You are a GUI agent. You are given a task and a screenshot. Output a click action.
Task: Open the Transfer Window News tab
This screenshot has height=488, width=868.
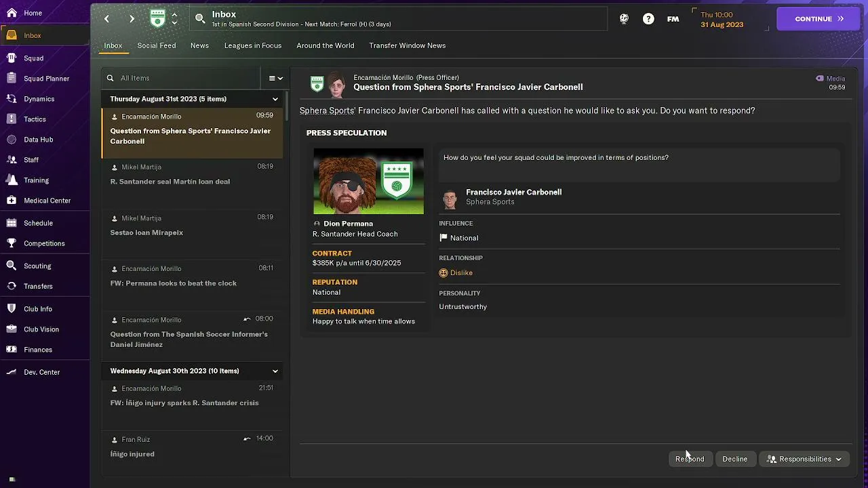point(408,45)
